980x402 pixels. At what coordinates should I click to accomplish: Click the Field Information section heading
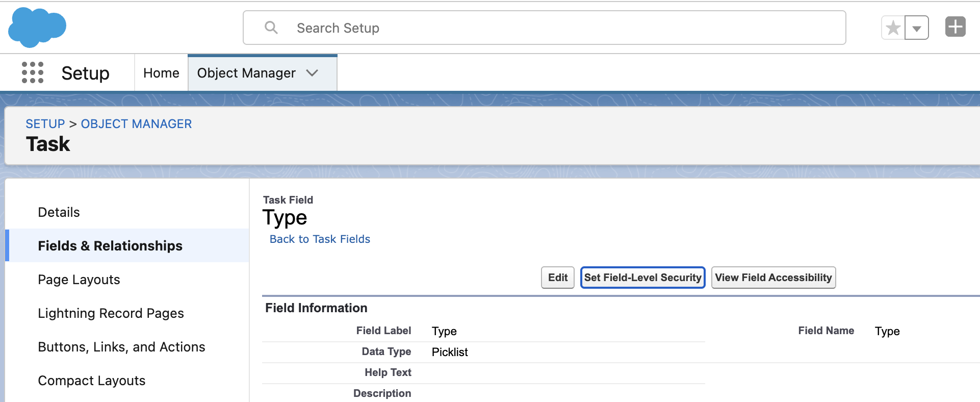pyautogui.click(x=316, y=308)
